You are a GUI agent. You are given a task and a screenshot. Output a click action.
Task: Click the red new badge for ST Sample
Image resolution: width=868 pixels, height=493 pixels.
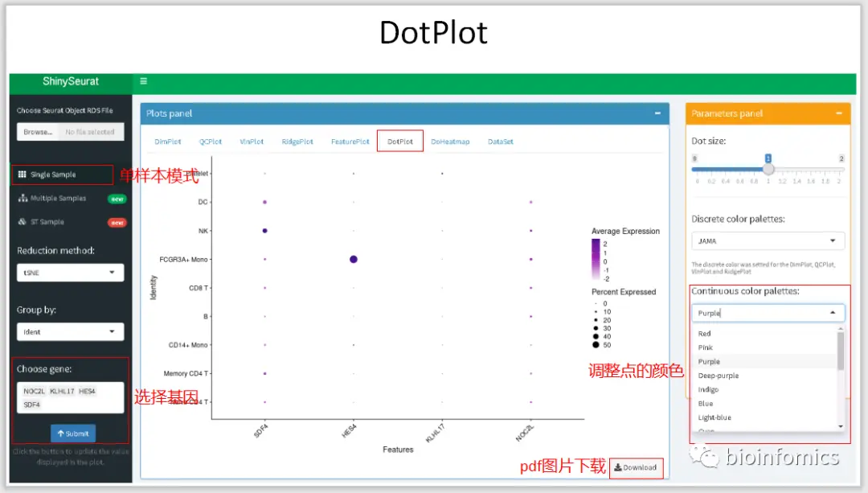[x=117, y=223]
